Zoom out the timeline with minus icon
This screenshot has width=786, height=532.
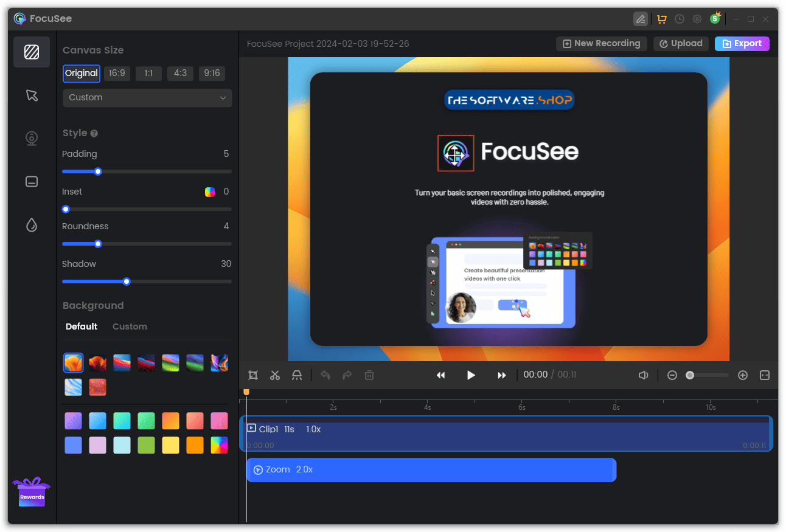pyautogui.click(x=672, y=375)
